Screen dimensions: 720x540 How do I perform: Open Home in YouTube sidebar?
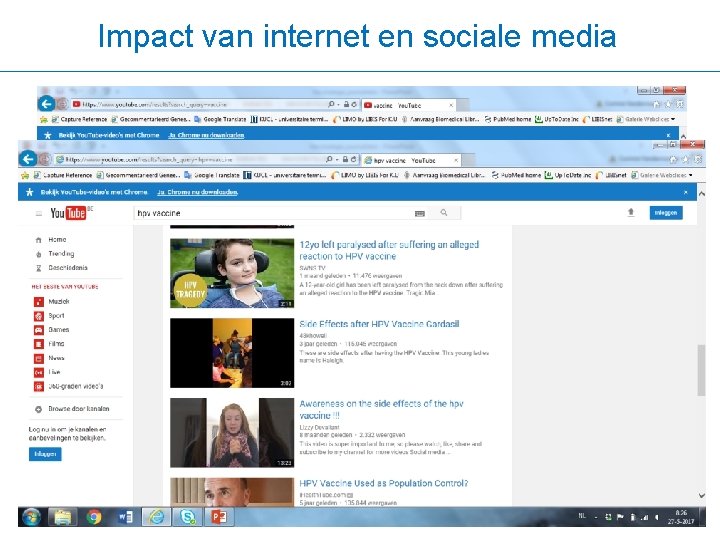(57, 240)
